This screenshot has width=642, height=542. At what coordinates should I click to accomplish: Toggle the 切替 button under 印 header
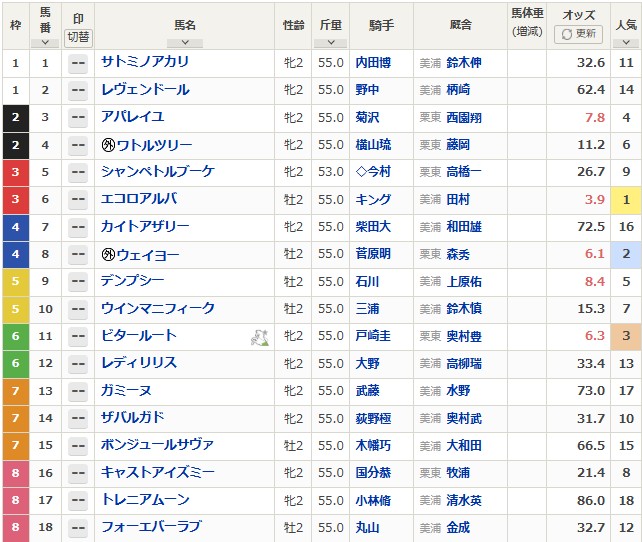click(77, 35)
